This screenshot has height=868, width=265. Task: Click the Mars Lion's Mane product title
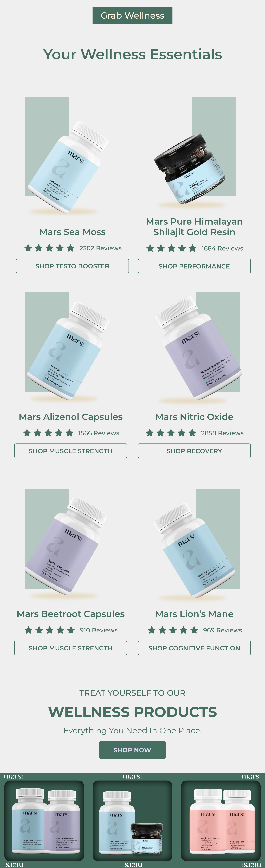pyautogui.click(x=194, y=614)
